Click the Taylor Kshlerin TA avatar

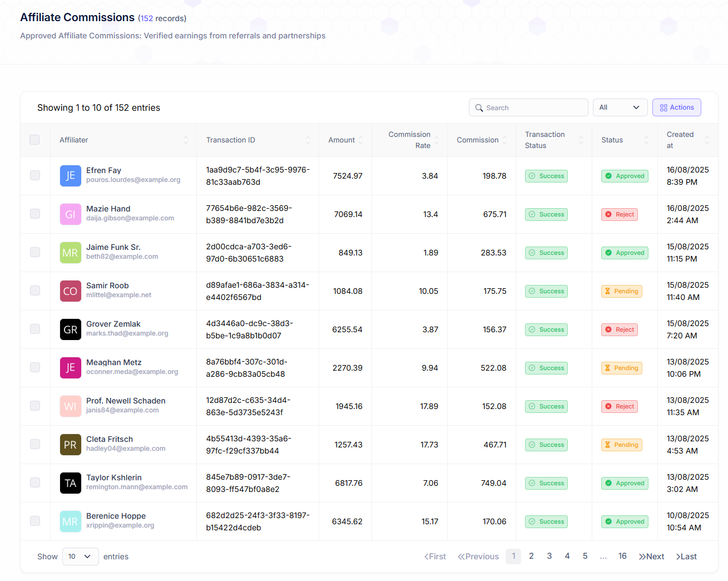[x=71, y=483]
